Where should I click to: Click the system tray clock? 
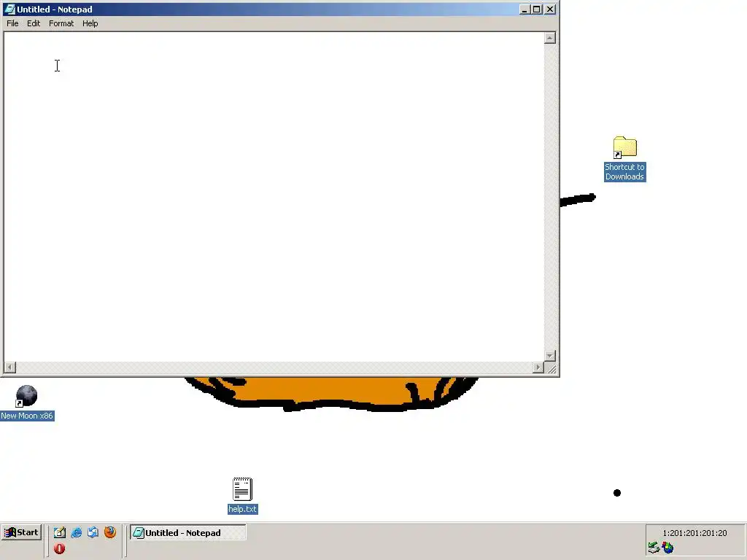click(694, 533)
